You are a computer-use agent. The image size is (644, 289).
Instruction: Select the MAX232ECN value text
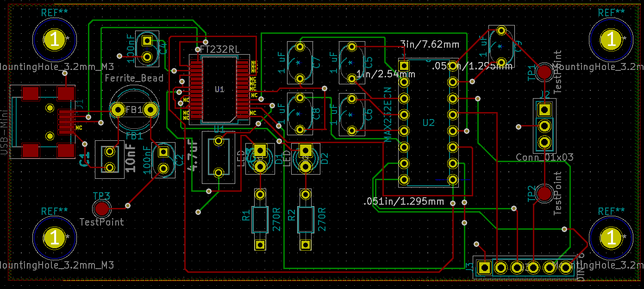pos(388,114)
